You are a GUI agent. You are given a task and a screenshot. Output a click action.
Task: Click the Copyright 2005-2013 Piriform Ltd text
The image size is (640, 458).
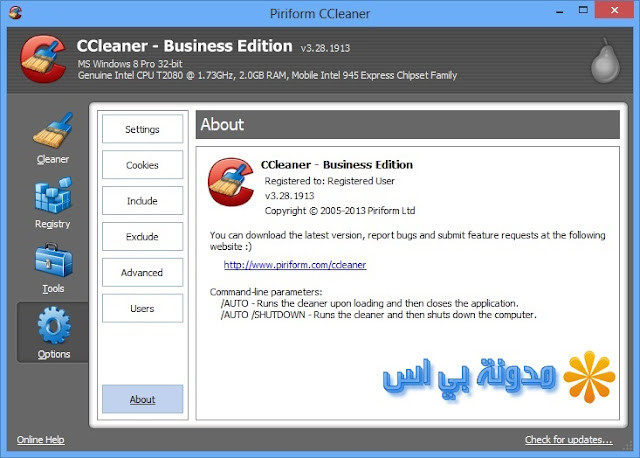(x=340, y=211)
